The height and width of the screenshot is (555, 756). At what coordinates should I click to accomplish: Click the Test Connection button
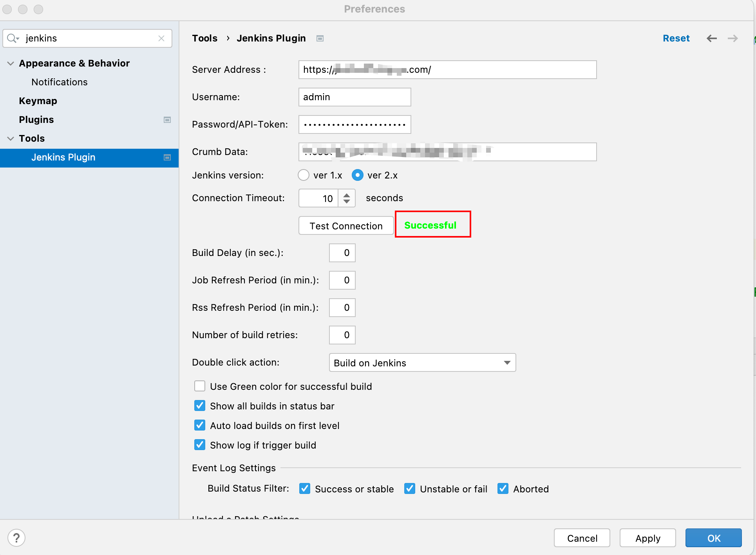tap(346, 226)
